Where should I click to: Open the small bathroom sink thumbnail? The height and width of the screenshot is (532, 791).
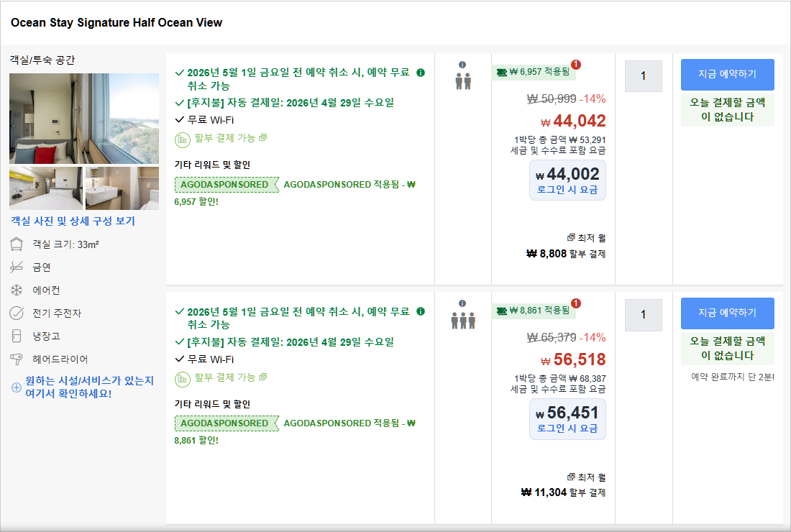click(122, 188)
